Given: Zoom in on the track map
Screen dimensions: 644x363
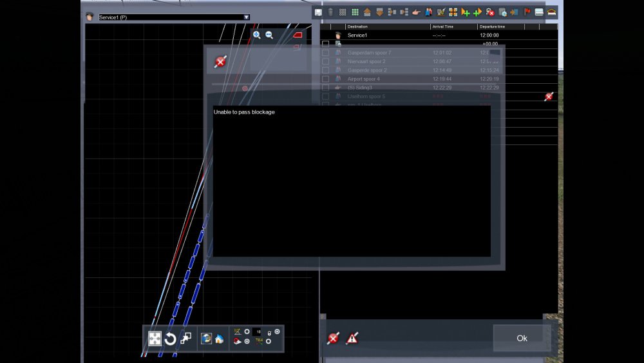Looking at the screenshot, I should [x=256, y=35].
